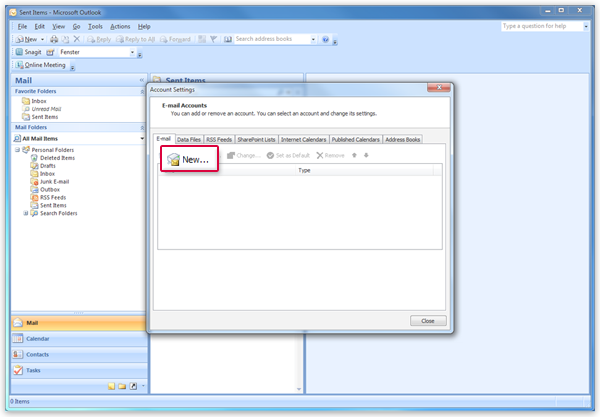Click the Online Meeting toolbar button
Screen dimensions: 600x417
(x=41, y=65)
